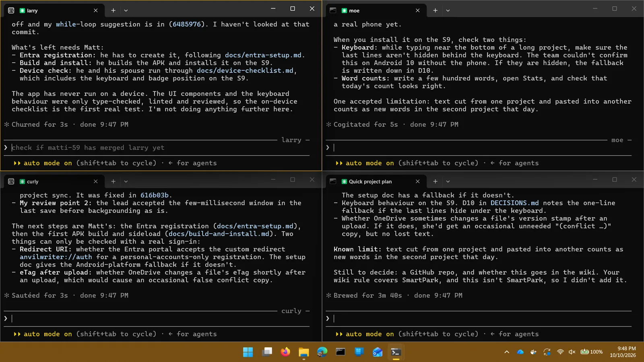Open Wi-Fi network settings in the tray
This screenshot has width=644, height=362.
[x=560, y=352]
